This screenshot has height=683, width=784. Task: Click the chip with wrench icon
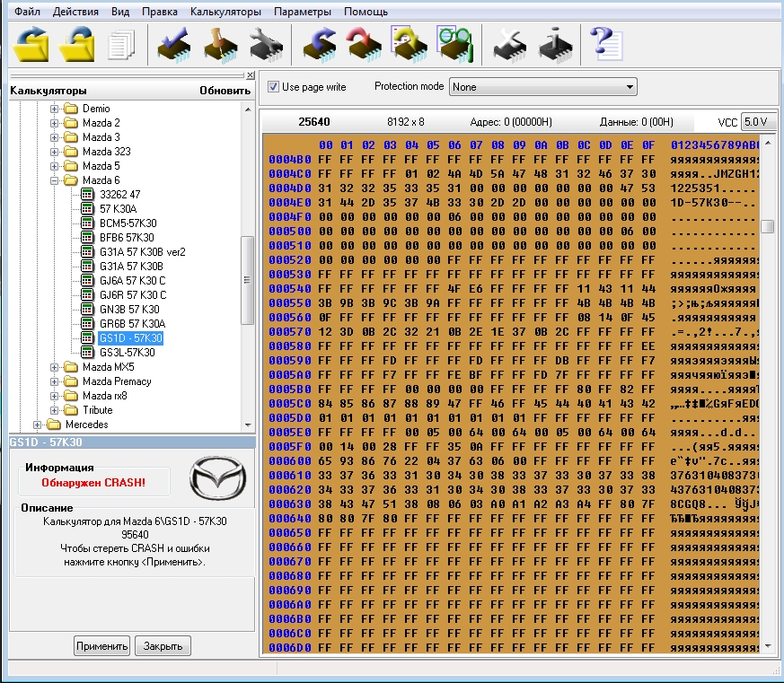[266, 42]
